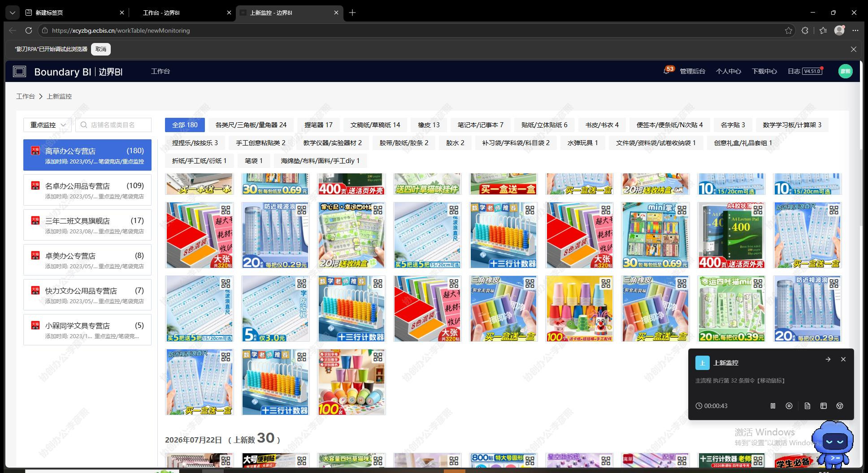868x473 pixels.
Task: Pause the 上新监控 RPA flow
Action: pyautogui.click(x=773, y=406)
